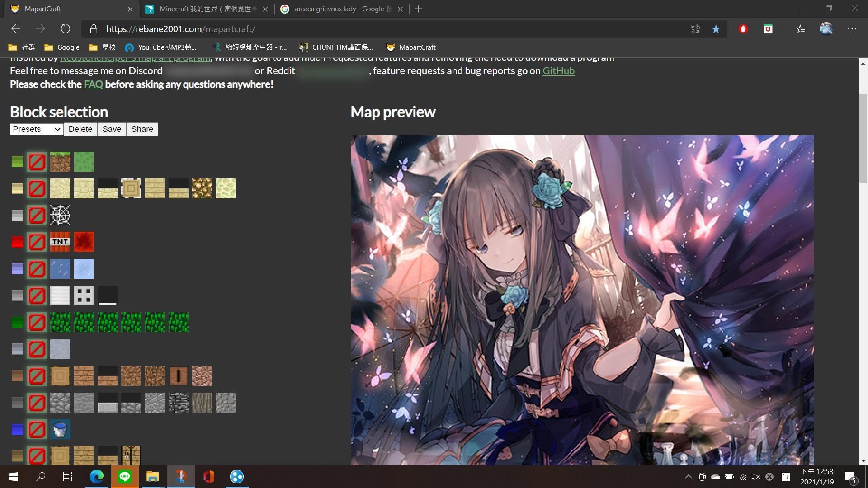This screenshot has height=488, width=868.
Task: Select the granite block in brown row
Action: coord(202,376)
